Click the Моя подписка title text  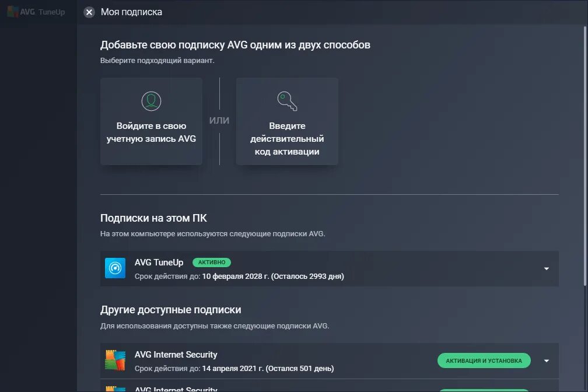click(x=131, y=12)
